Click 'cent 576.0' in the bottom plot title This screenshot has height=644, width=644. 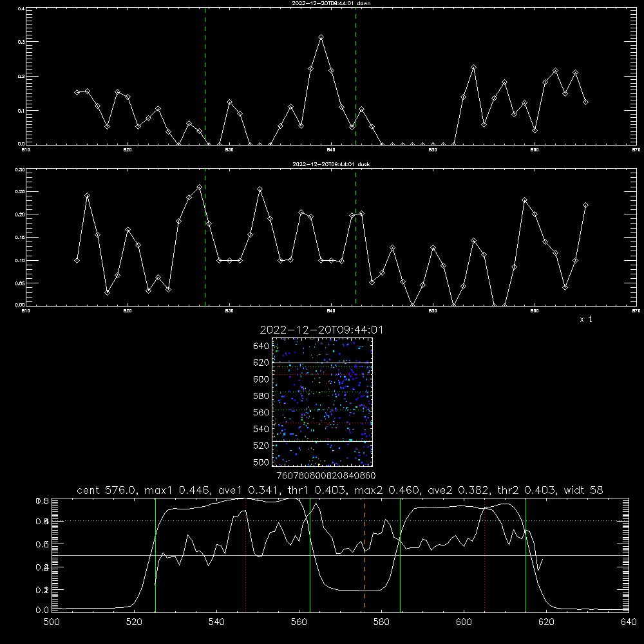pos(107,490)
